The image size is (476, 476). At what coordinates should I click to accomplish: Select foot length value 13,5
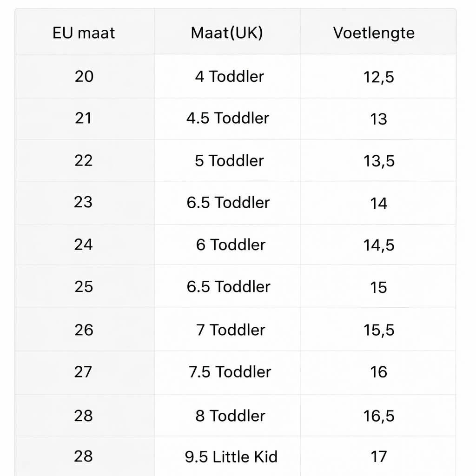378,161
